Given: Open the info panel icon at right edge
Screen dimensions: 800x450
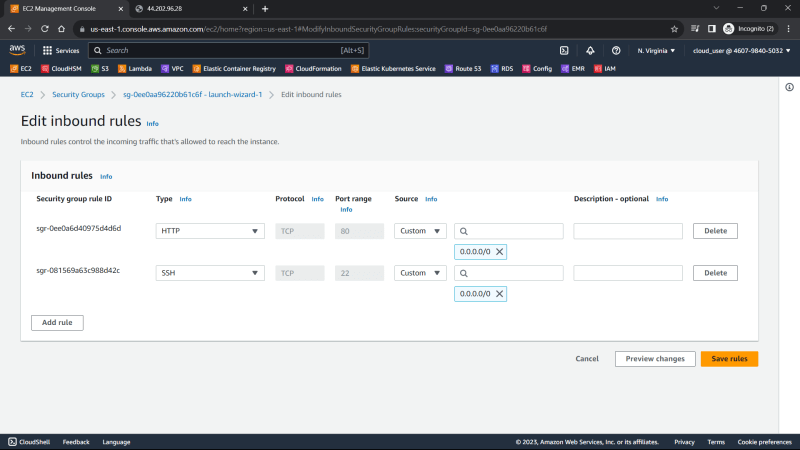Looking at the screenshot, I should tap(789, 87).
